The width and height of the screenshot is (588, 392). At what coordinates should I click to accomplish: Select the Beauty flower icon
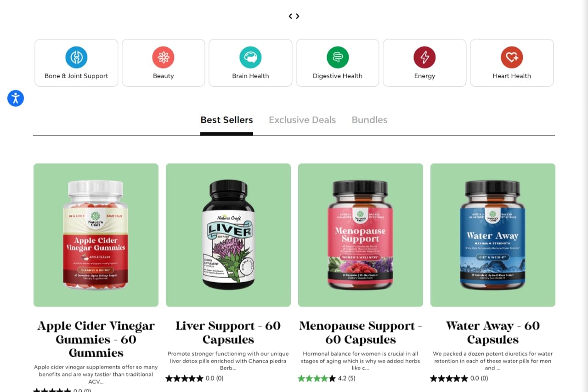coord(163,57)
